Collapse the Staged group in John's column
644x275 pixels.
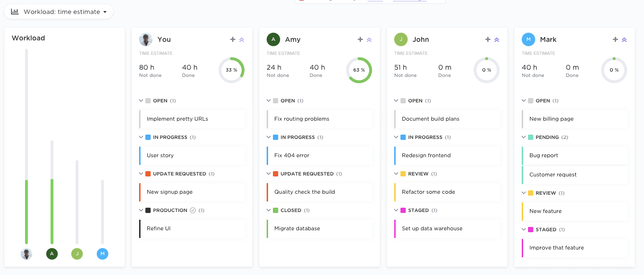pyautogui.click(x=396, y=210)
